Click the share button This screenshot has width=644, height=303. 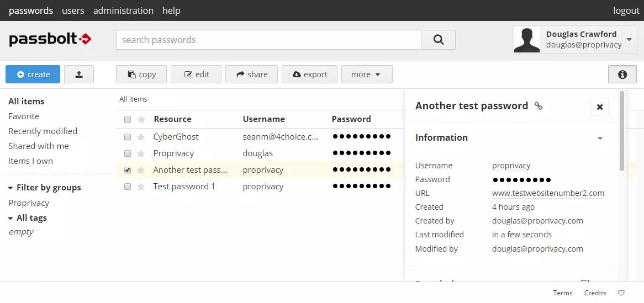(251, 75)
